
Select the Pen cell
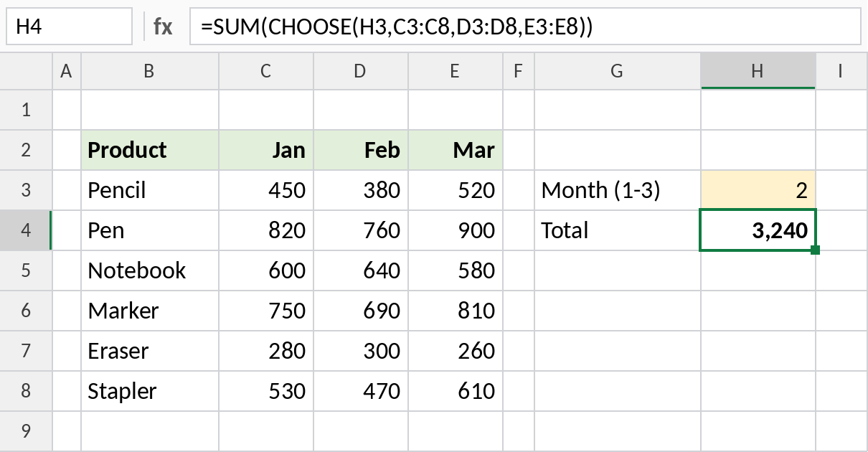pos(150,230)
